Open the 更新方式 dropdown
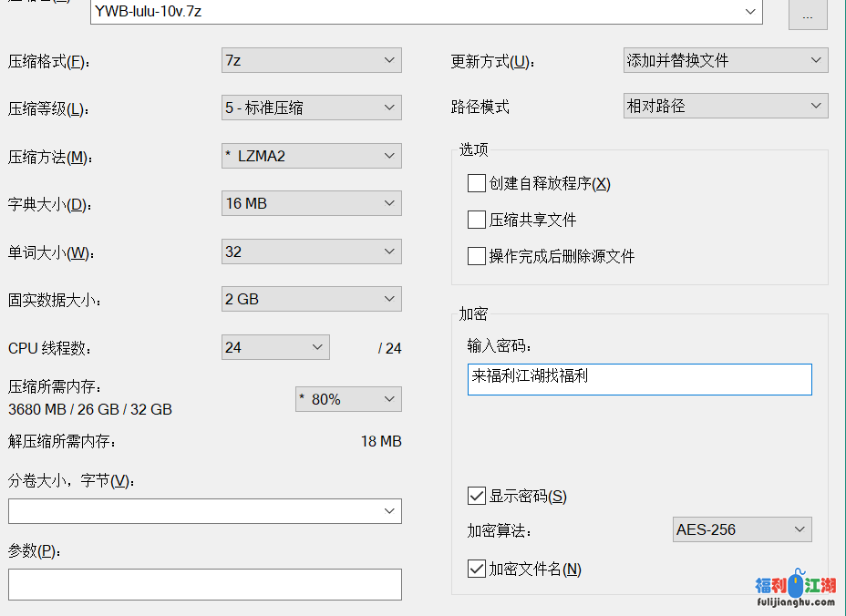846x616 pixels. (726, 60)
